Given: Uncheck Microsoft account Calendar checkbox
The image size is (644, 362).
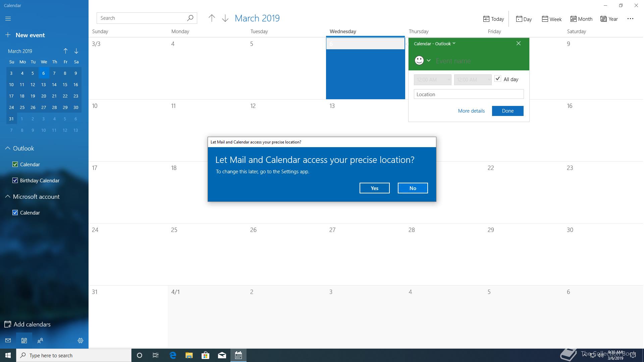Looking at the screenshot, I should (15, 213).
